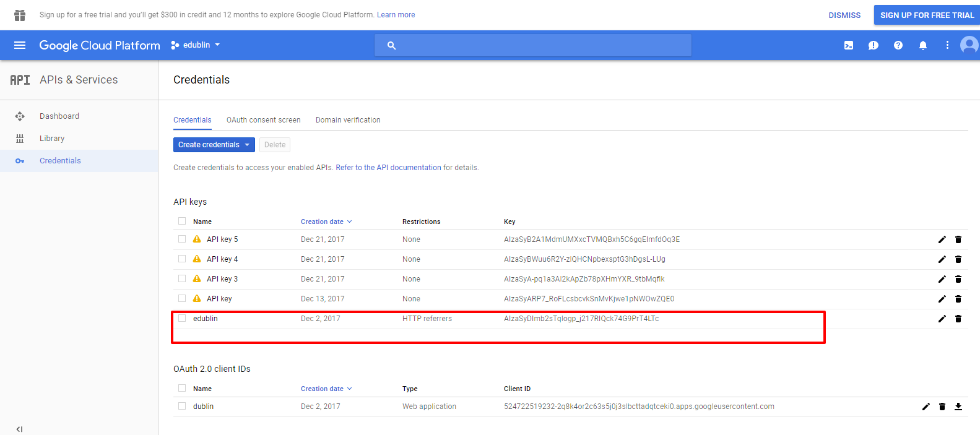
Task: Open the feedback/alerts speech bubble icon
Action: point(874,45)
